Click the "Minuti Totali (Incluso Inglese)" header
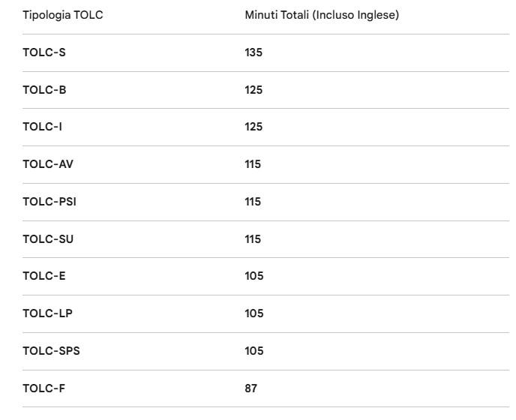This screenshot has width=516, height=420. point(322,15)
